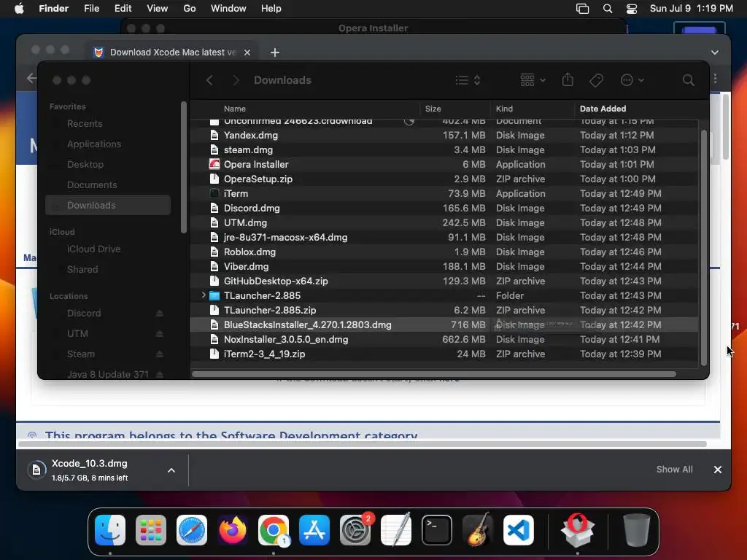Click the Finder horizontal scrollbar
The height and width of the screenshot is (560, 747).
pyautogui.click(x=433, y=374)
